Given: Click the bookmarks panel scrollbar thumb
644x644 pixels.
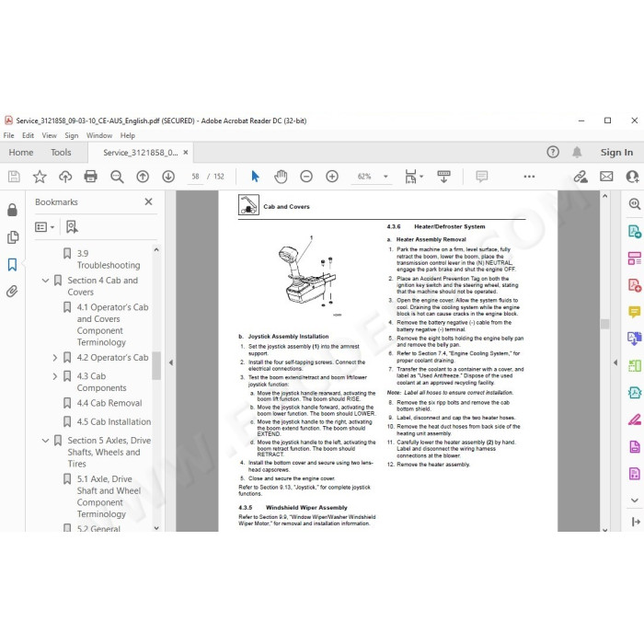Looking at the screenshot, I should coord(156,365).
